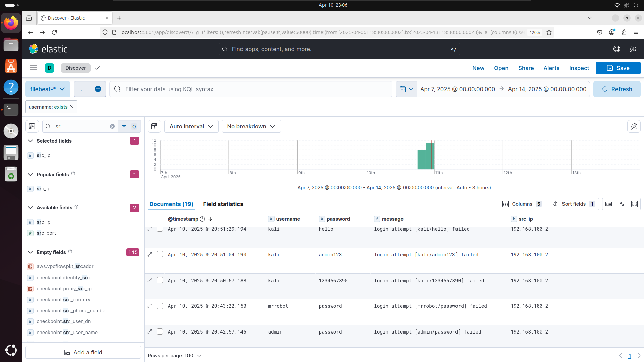Refresh the query results
This screenshot has width=644, height=362.
point(617,89)
